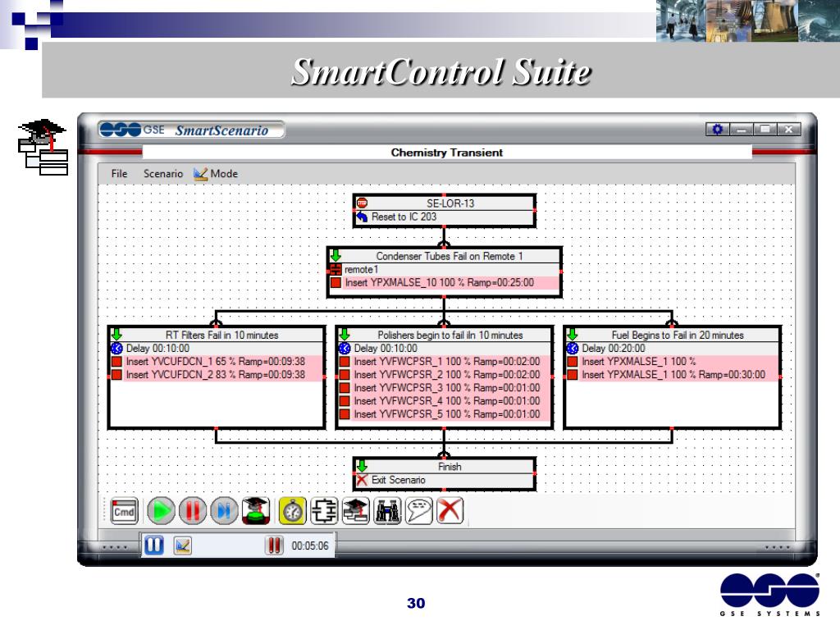Open the instructor graduation-cap icon in toolbar

click(256, 511)
